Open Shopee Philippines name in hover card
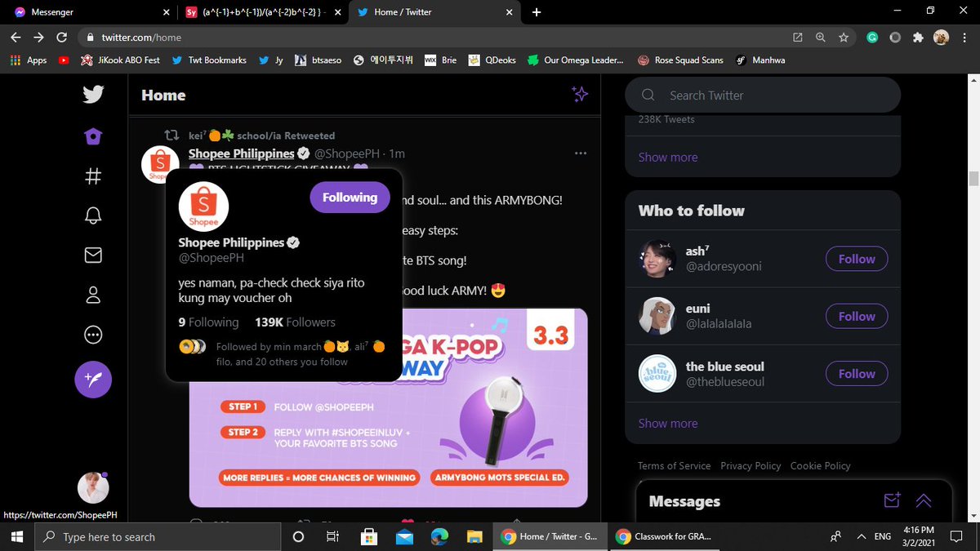The height and width of the screenshot is (551, 980). pos(231,242)
